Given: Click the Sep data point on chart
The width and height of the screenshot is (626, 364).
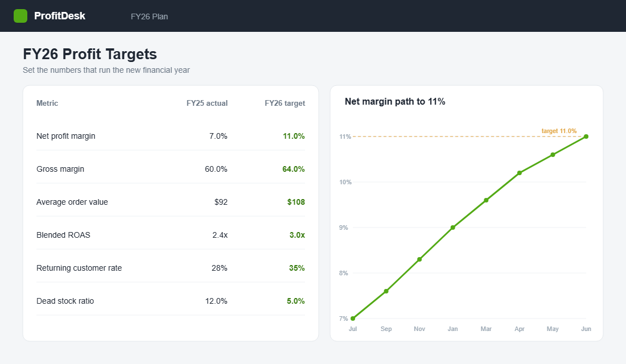Looking at the screenshot, I should pos(386,291).
